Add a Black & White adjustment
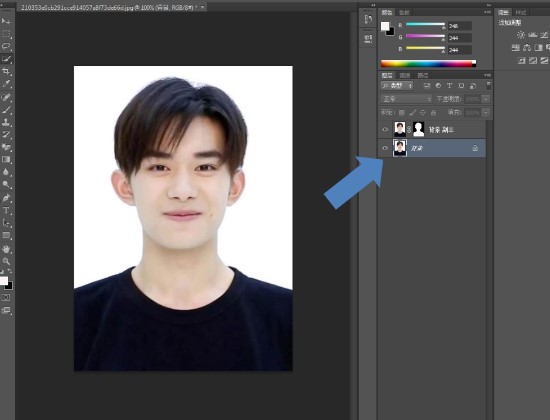 pos(538,48)
